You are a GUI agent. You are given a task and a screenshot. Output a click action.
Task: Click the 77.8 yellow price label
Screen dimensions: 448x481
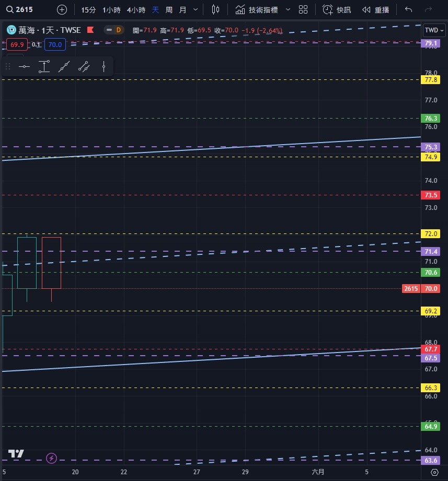tap(431, 80)
